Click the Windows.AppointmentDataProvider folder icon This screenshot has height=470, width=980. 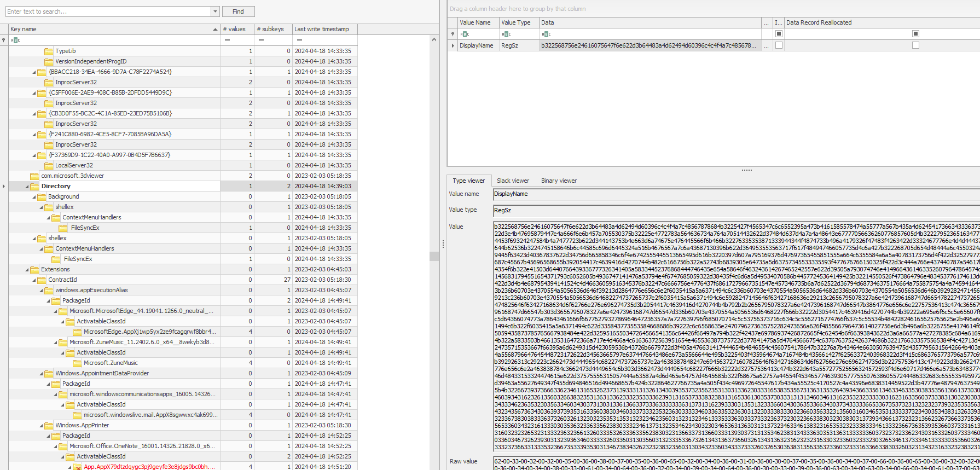pos(49,373)
